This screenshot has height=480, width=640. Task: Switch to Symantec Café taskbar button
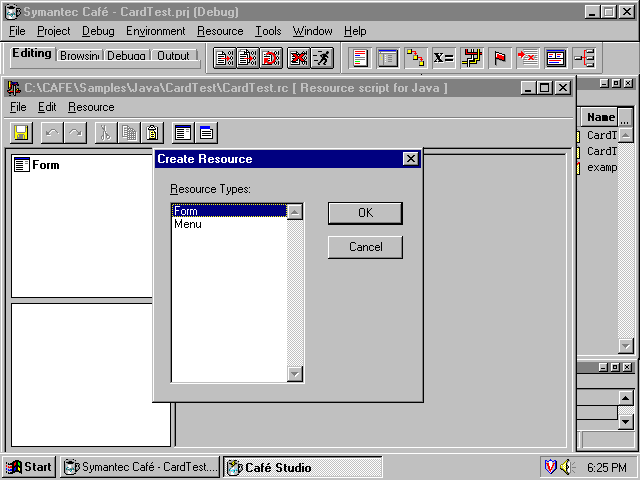coord(140,467)
